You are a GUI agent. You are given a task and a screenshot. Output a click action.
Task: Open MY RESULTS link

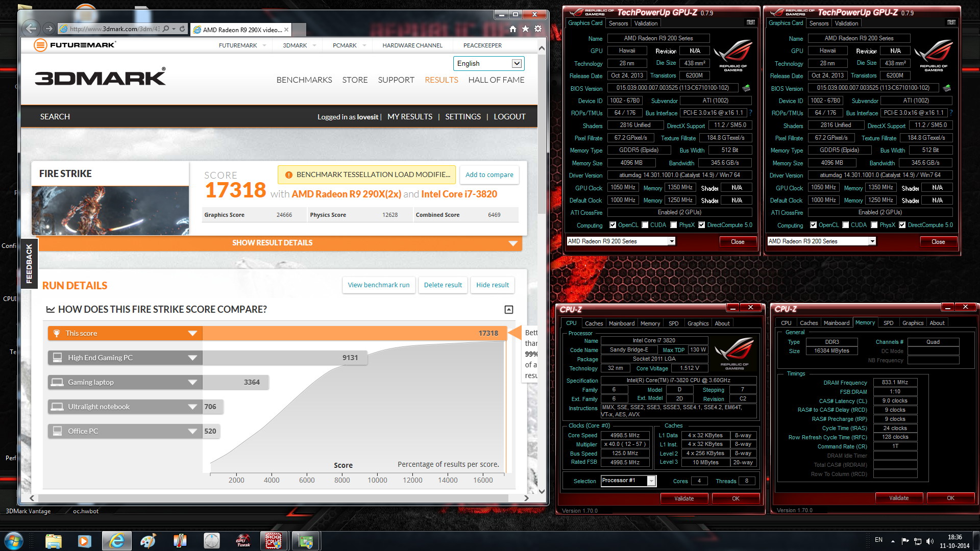410,117
